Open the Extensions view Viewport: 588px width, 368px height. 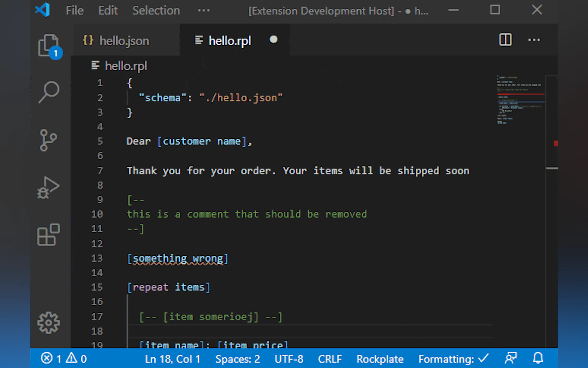(48, 235)
